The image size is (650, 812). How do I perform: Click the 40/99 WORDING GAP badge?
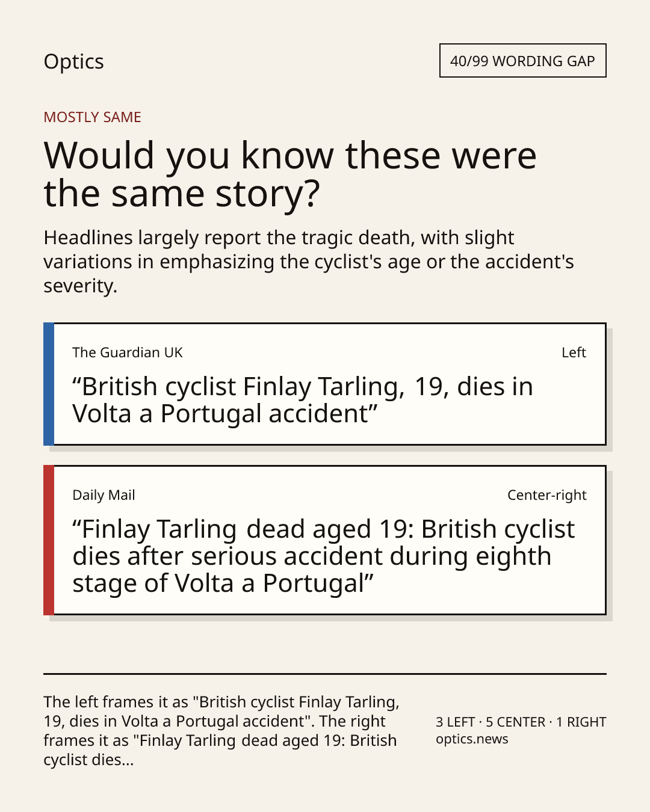point(522,61)
